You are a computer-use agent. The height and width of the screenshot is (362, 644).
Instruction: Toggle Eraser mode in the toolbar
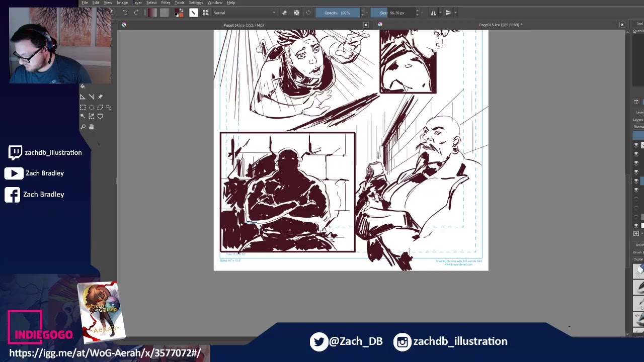pos(284,13)
